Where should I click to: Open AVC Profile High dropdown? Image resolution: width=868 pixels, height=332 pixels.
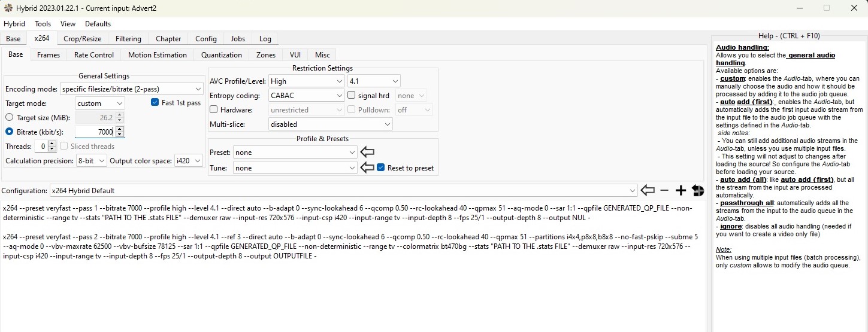click(306, 81)
